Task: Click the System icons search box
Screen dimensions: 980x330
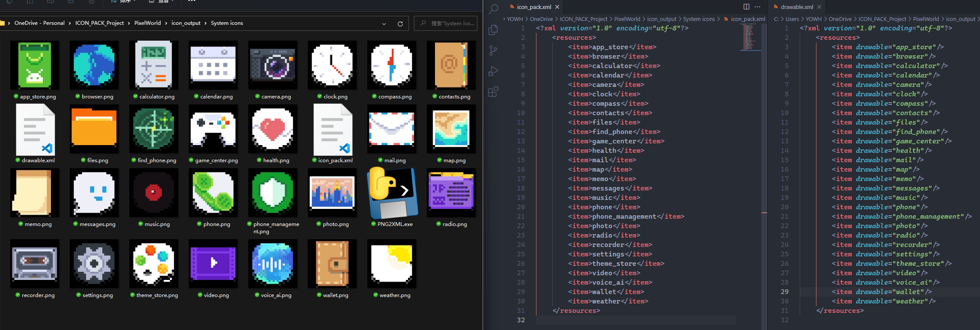Action: pos(446,23)
